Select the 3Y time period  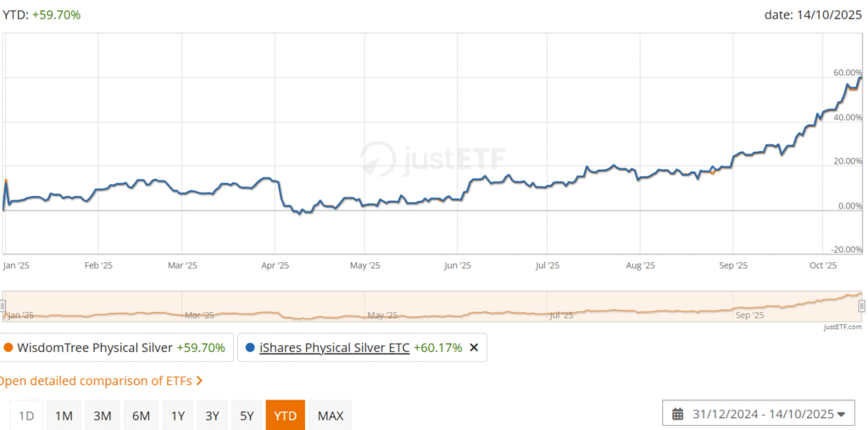click(212, 416)
